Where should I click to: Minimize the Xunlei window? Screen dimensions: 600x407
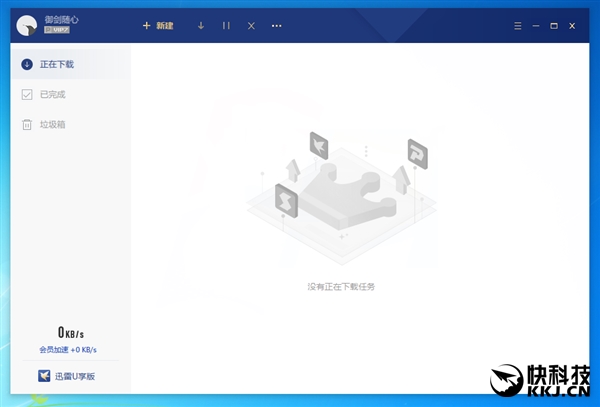(x=536, y=26)
